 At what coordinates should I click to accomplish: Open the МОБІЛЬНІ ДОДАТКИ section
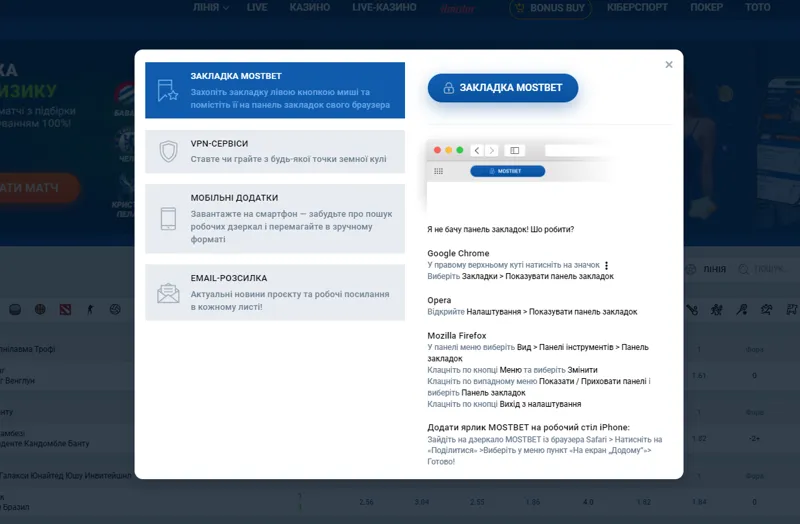(x=275, y=218)
